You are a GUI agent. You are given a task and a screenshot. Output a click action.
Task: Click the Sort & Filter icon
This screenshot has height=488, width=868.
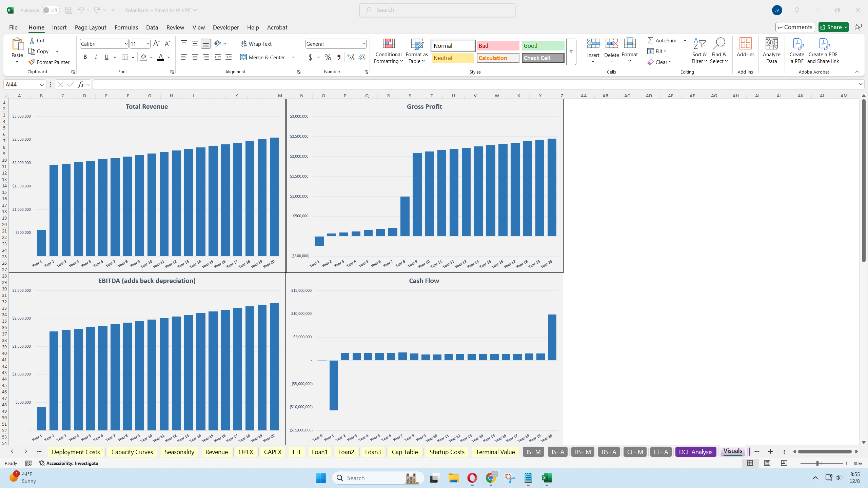click(x=699, y=44)
